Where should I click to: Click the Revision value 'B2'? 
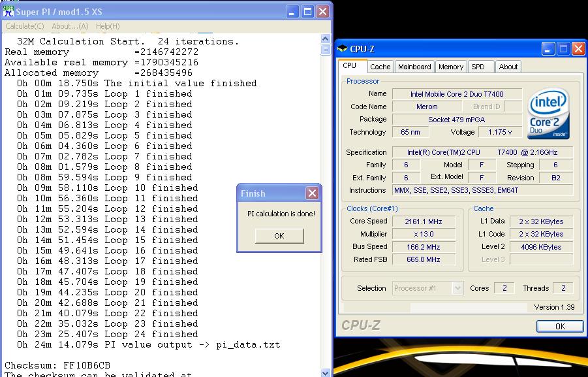(556, 178)
